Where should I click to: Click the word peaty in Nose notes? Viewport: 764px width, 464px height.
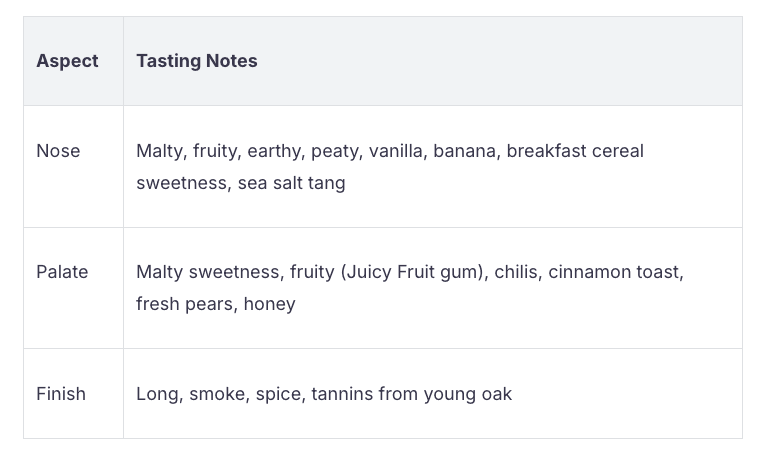[x=333, y=151]
